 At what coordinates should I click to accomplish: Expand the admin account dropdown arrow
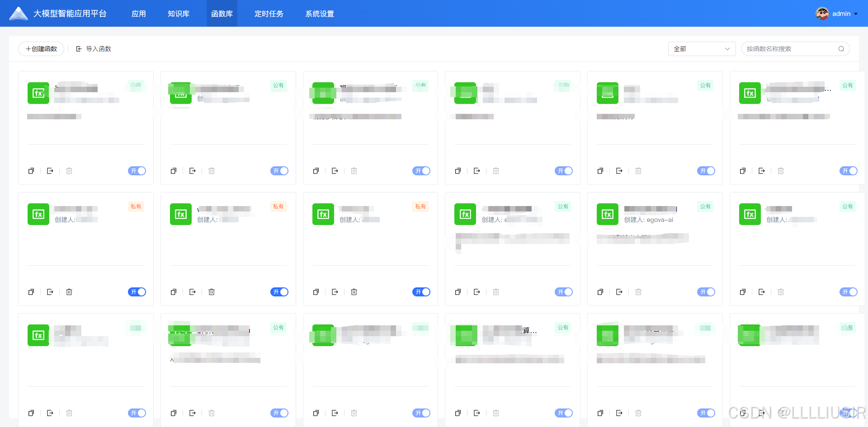click(856, 14)
